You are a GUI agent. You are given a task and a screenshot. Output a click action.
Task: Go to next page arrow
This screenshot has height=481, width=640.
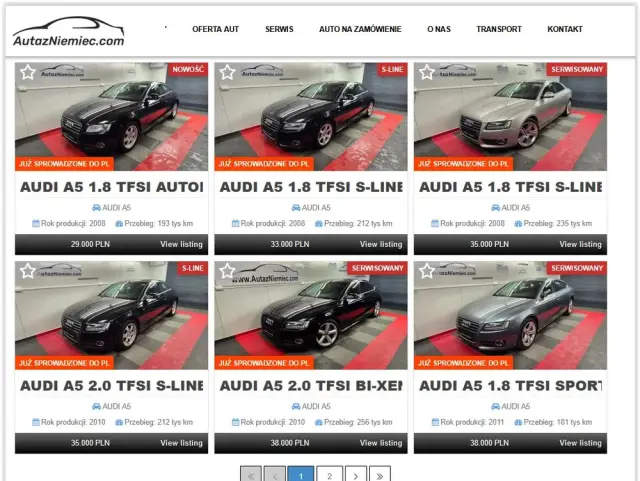tap(356, 476)
